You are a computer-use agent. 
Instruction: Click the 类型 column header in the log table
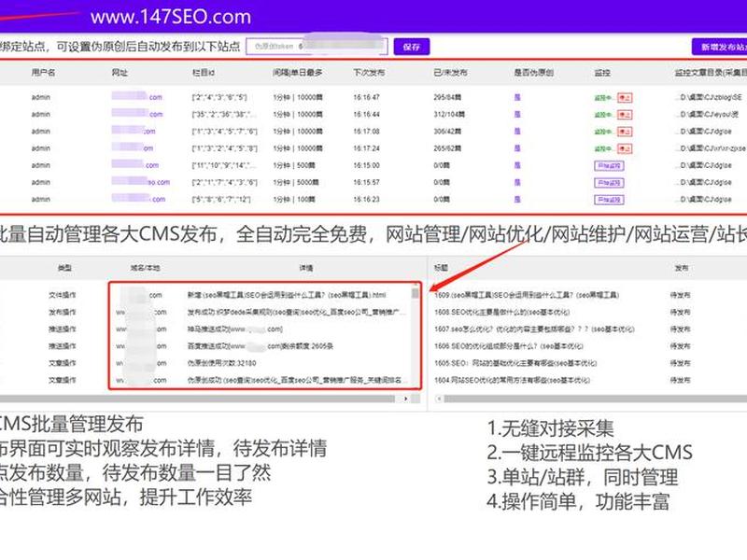pyautogui.click(x=64, y=268)
